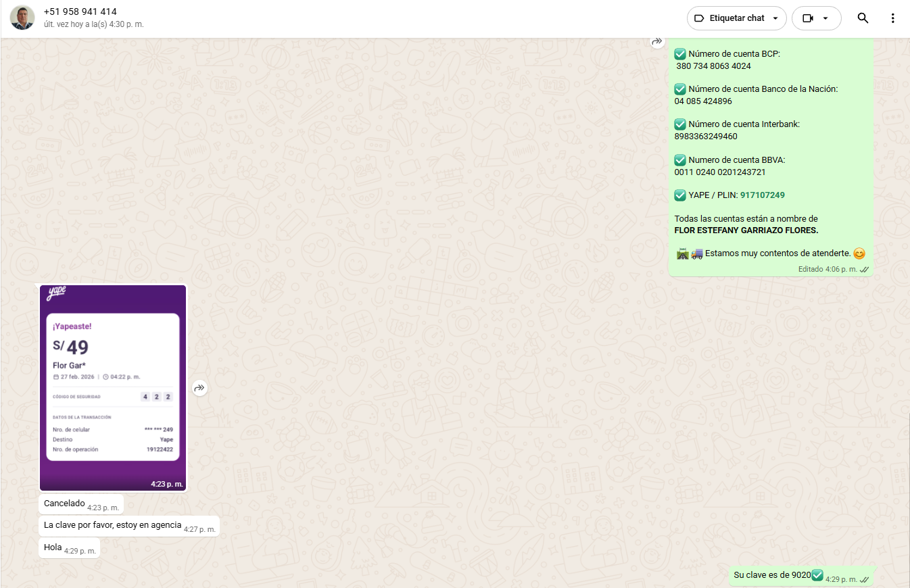Click check mark emoji beside Número de cuenta BCP

680,54
